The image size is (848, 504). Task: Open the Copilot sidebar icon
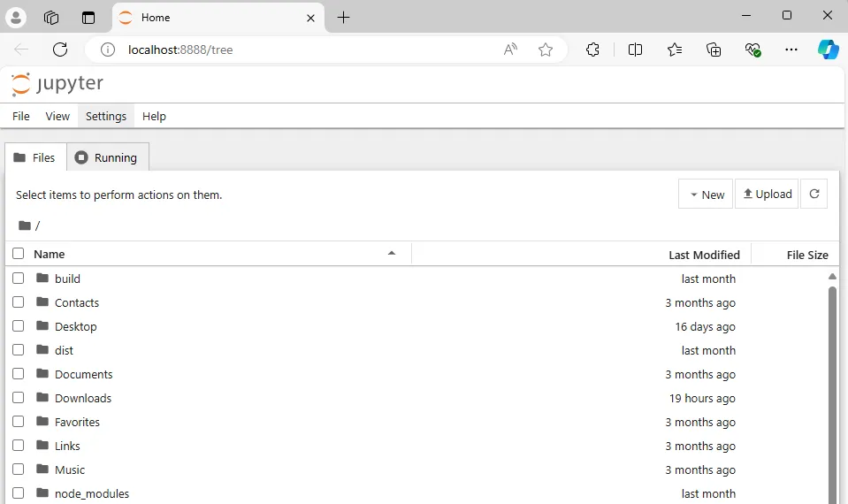click(x=828, y=50)
